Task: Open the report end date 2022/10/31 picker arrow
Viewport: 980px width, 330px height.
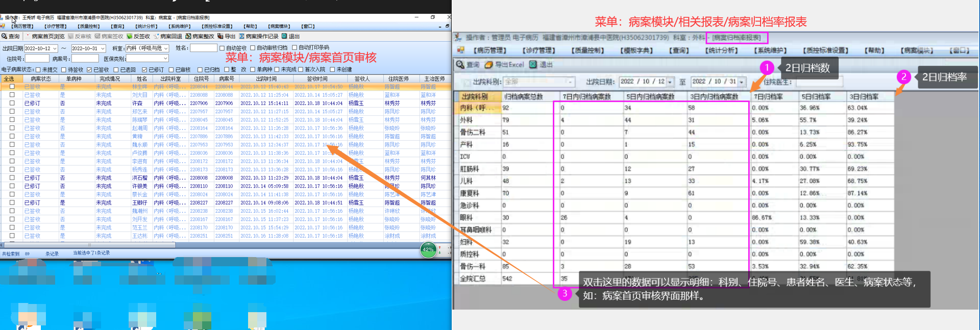Action: click(742, 82)
